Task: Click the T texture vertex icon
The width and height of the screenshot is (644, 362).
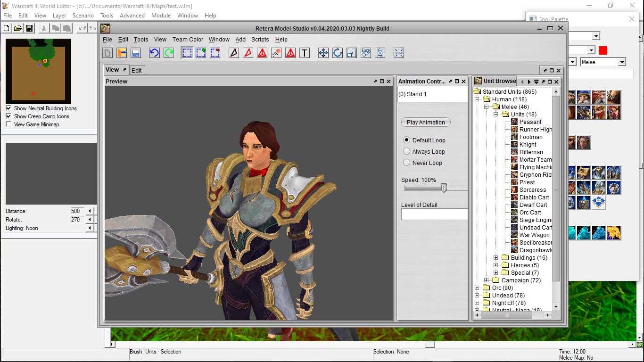Action: tap(305, 53)
